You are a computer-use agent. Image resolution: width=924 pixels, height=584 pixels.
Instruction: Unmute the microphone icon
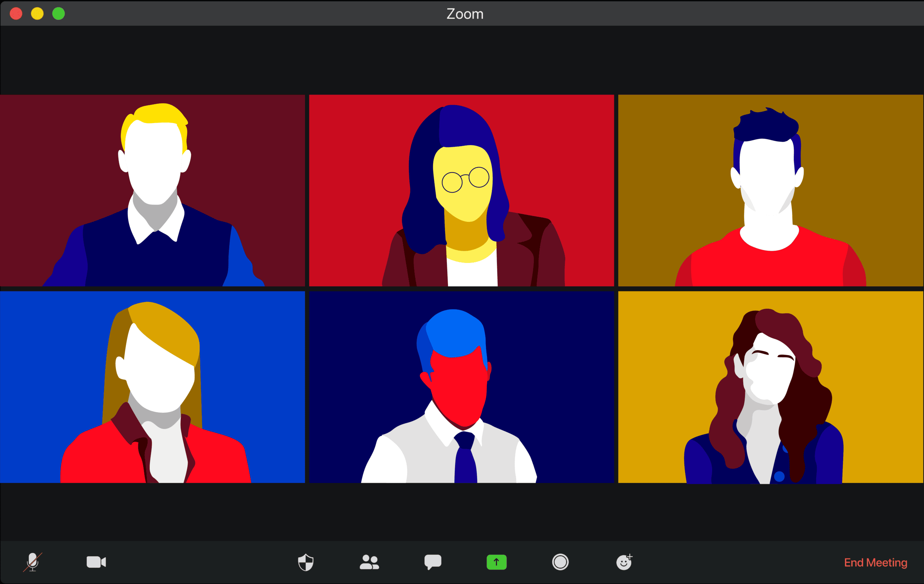tap(32, 562)
